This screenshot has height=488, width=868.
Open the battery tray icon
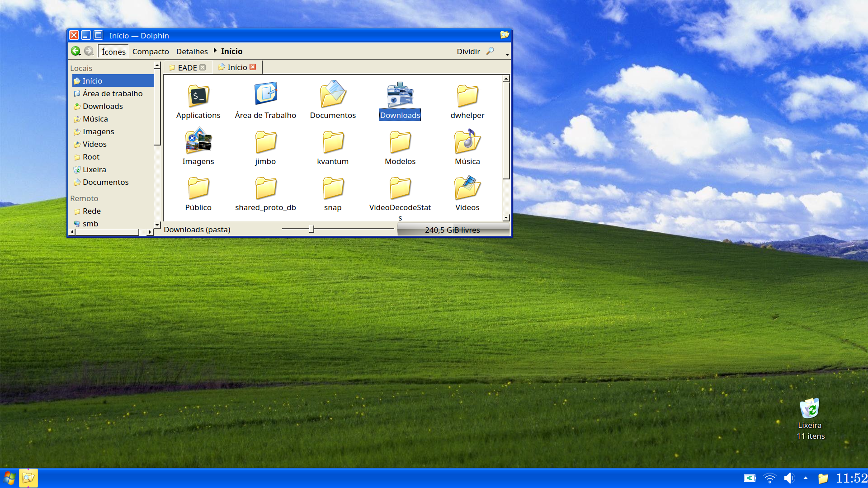(x=750, y=478)
